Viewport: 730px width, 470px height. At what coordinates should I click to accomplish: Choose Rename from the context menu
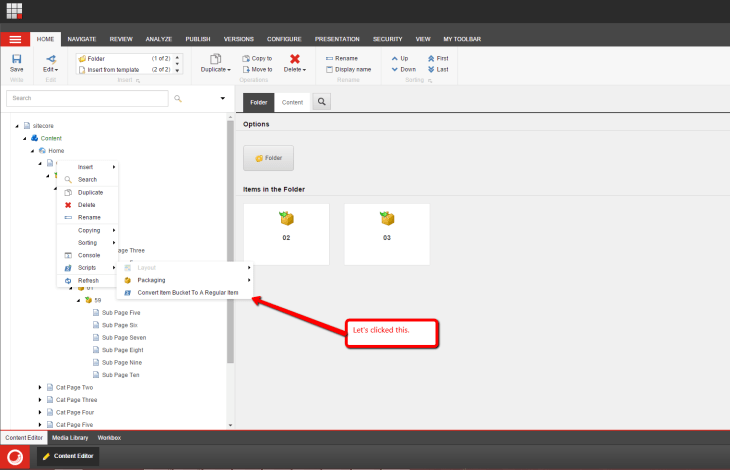click(x=88, y=217)
